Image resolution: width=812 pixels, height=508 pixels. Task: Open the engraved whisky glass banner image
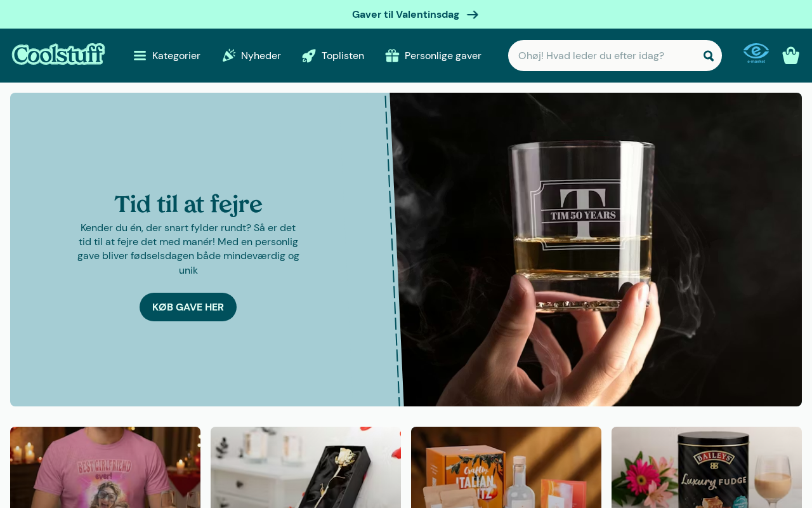pos(596,250)
